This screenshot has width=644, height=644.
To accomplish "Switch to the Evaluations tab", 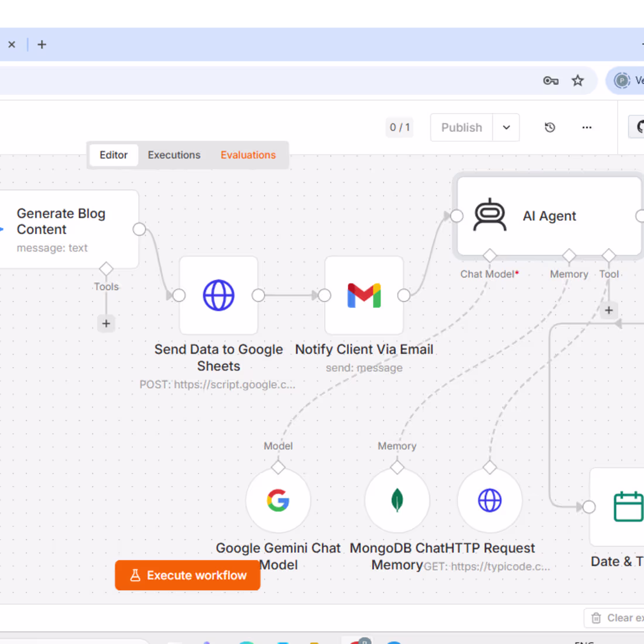I will click(x=248, y=155).
